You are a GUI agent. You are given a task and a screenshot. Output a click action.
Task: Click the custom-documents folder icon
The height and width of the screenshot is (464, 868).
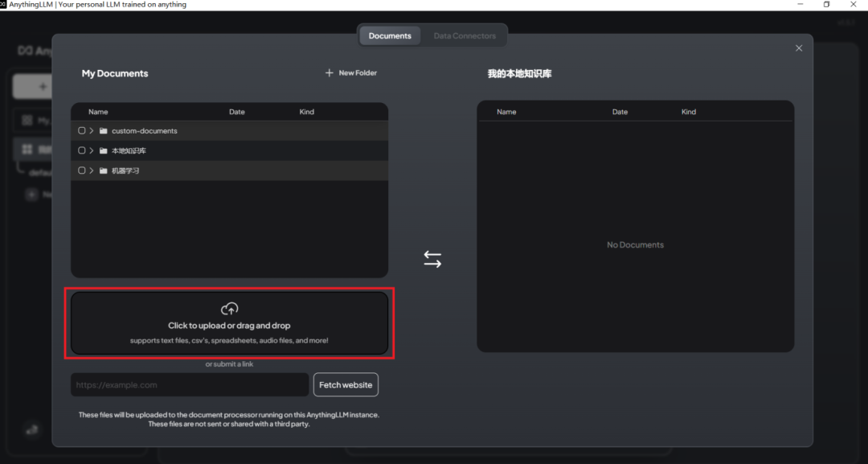[104, 130]
